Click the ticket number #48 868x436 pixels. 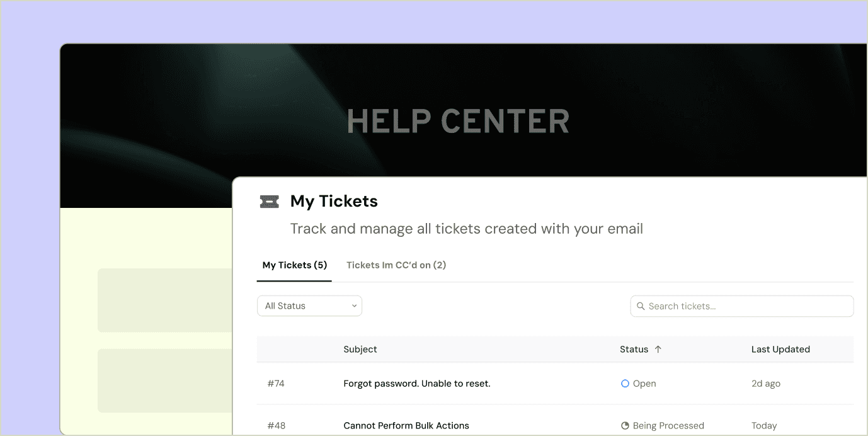point(276,425)
